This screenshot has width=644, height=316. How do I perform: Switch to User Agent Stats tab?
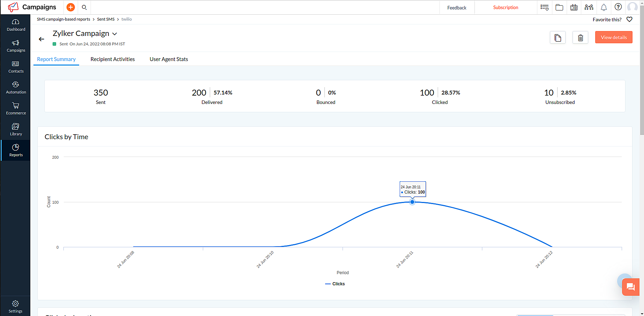(x=169, y=59)
